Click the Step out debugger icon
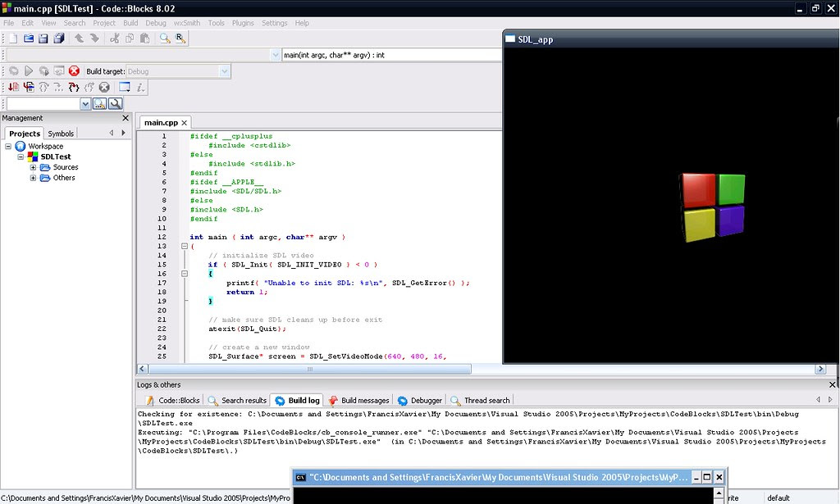Image resolution: width=840 pixels, height=504 pixels. point(89,87)
